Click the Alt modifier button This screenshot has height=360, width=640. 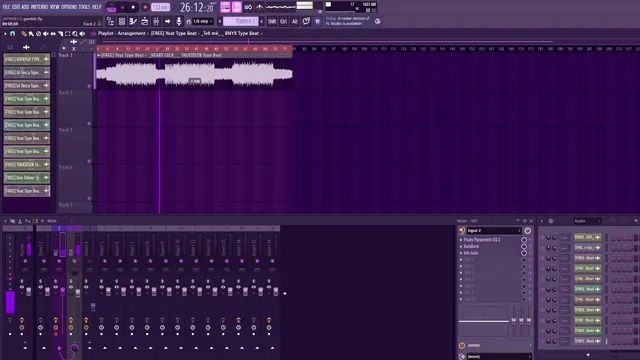pyautogui.click(x=295, y=21)
